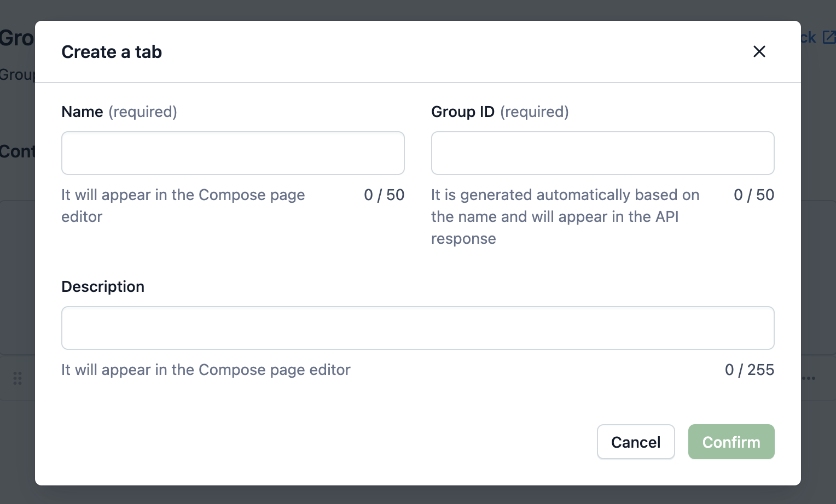Click the external link icon behind dialog
This screenshot has height=504, width=836.
pyautogui.click(x=829, y=37)
